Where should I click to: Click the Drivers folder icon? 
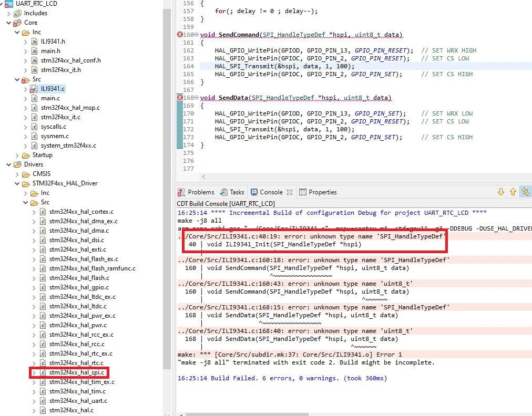click(x=17, y=165)
